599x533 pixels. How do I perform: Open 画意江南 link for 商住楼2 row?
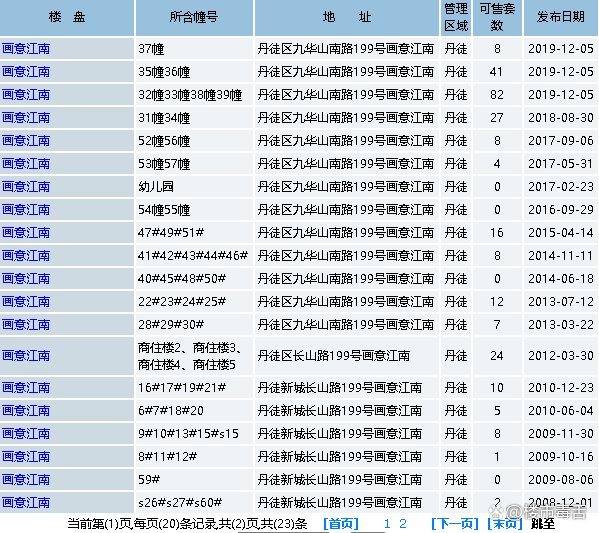click(26, 356)
